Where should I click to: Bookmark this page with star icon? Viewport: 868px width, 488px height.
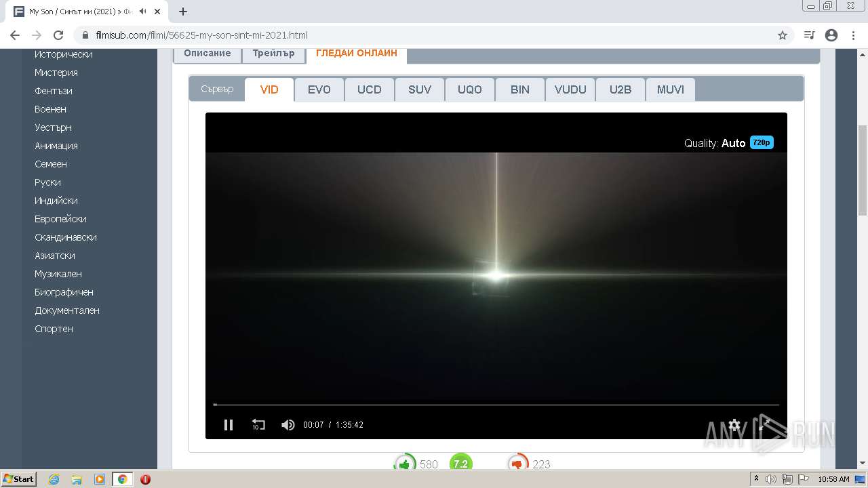783,35
